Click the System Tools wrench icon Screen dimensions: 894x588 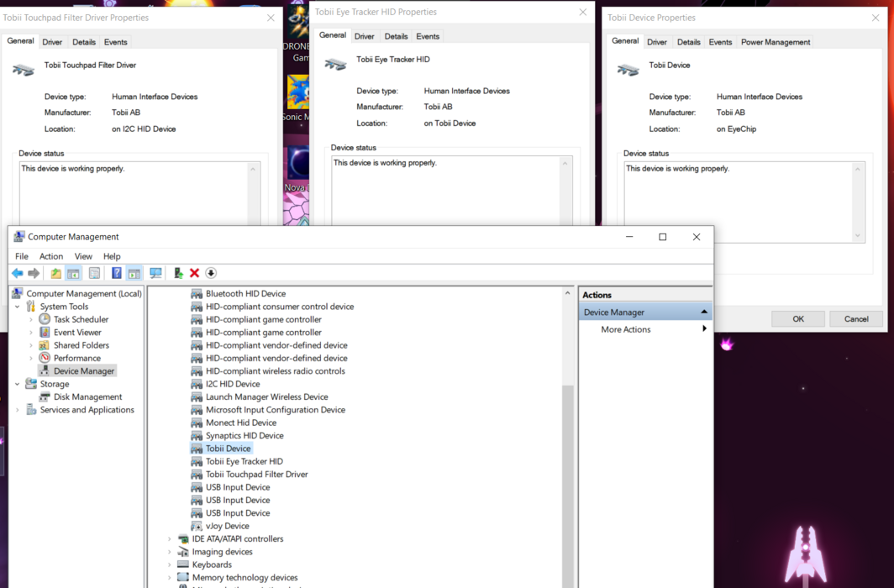click(31, 307)
